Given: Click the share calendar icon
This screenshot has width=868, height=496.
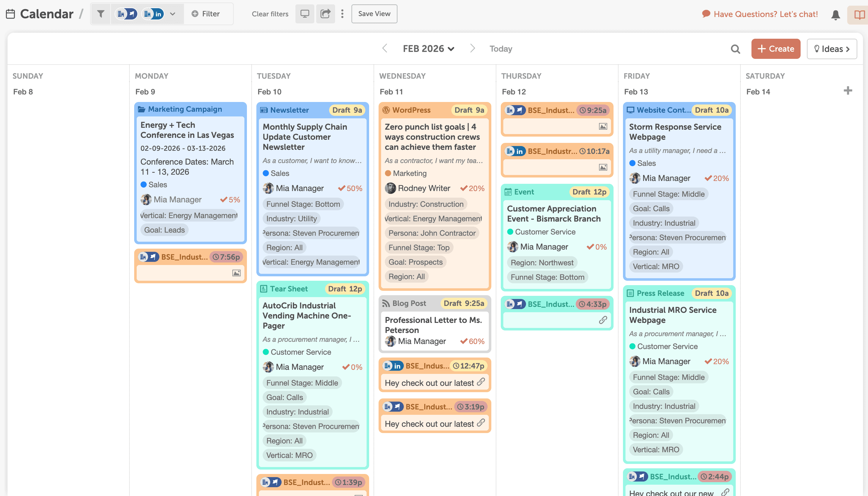Looking at the screenshot, I should click(x=325, y=14).
